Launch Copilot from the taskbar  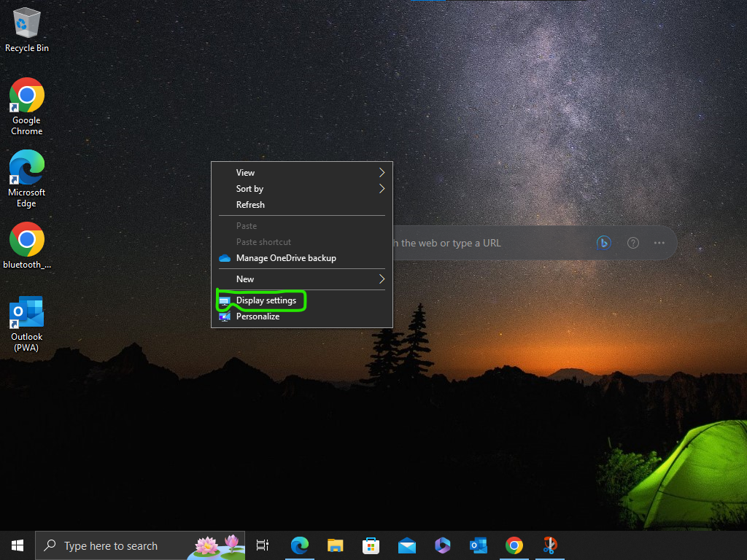tap(442, 545)
